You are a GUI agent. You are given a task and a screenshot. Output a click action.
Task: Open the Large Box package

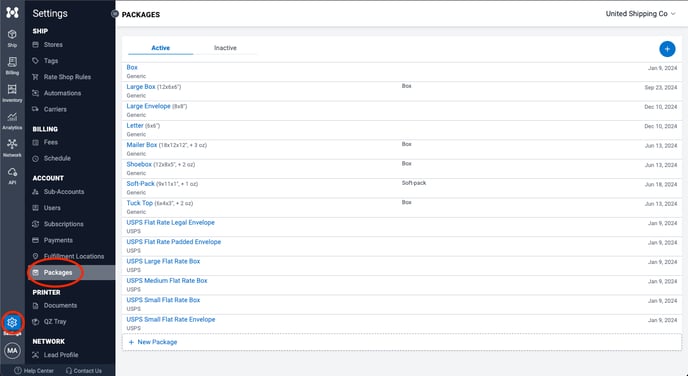(141, 86)
